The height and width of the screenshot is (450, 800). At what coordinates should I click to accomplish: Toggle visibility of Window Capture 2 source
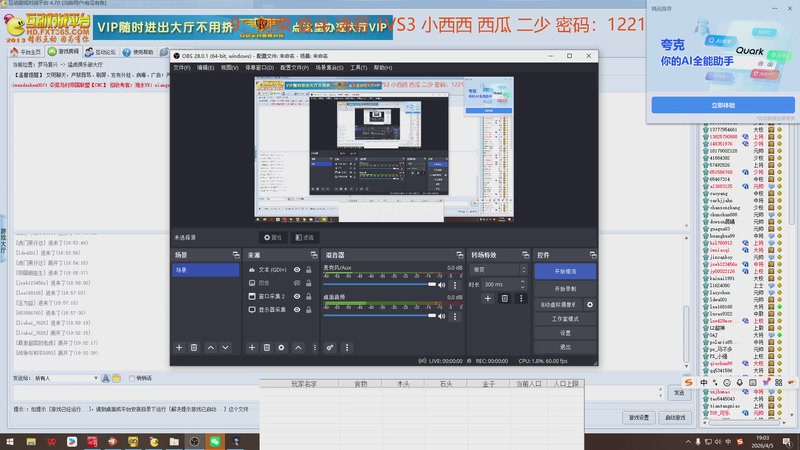pos(297,296)
